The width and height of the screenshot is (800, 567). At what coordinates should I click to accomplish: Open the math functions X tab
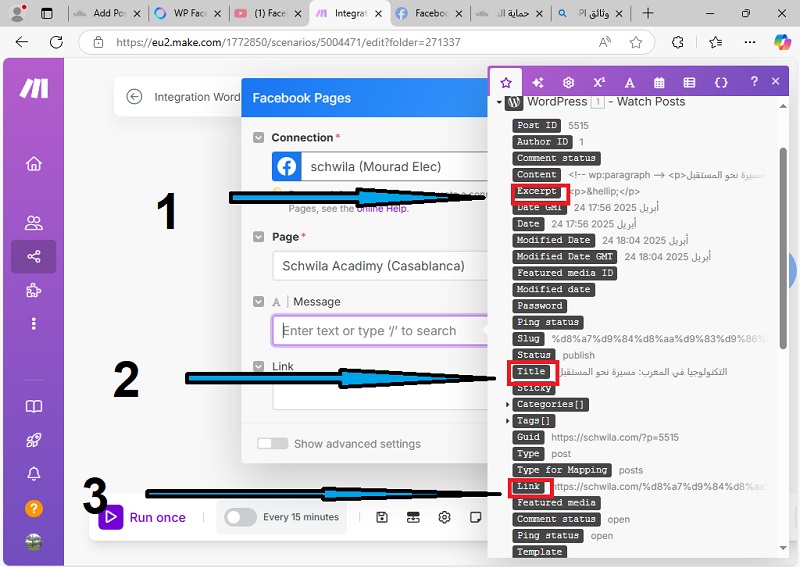599,83
